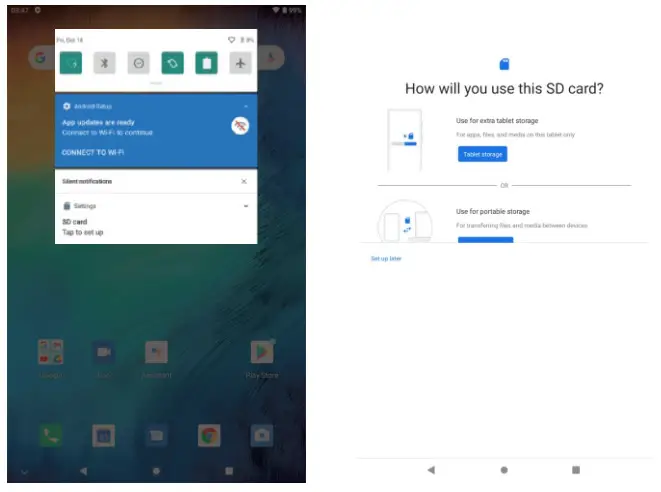Dismiss silent notifications with the X
Image resolution: width=661 pixels, height=492 pixels.
coord(244,181)
